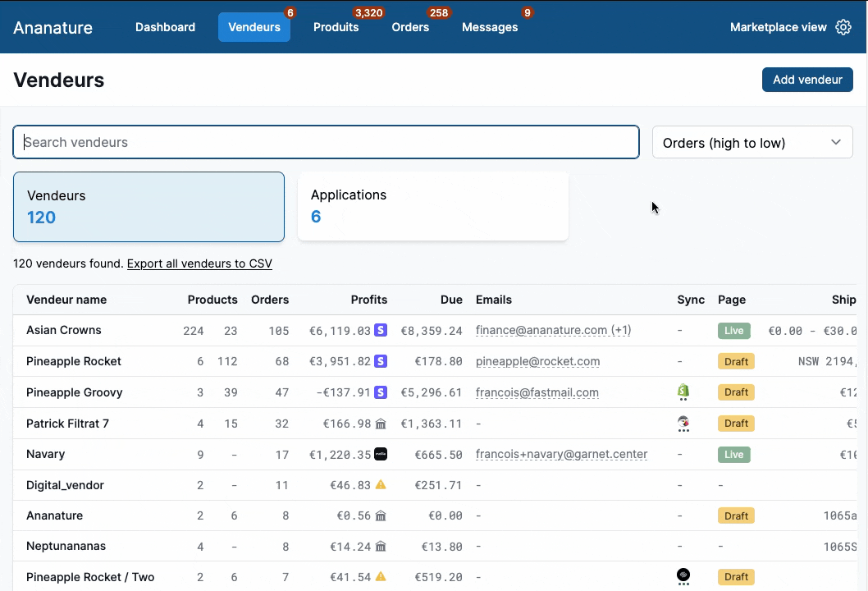Focus the Search vendeurs field
This screenshot has height=591, width=868.
[326, 142]
